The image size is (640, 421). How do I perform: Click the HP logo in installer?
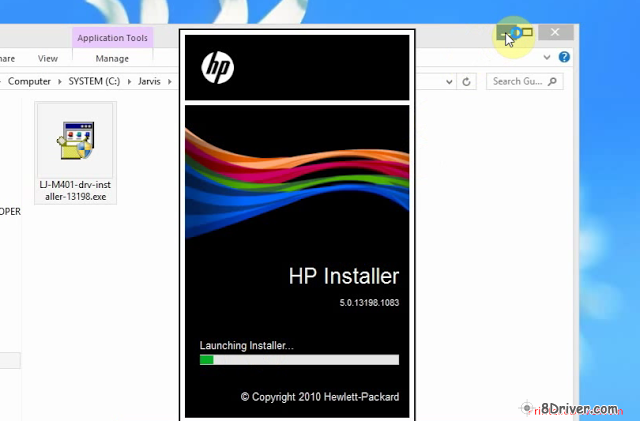[218, 67]
